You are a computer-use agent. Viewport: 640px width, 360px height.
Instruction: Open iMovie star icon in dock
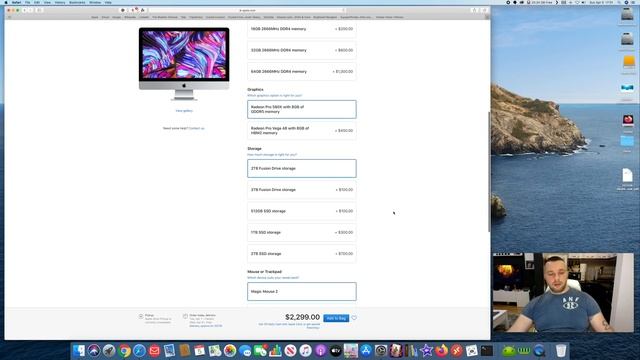pos(426,351)
